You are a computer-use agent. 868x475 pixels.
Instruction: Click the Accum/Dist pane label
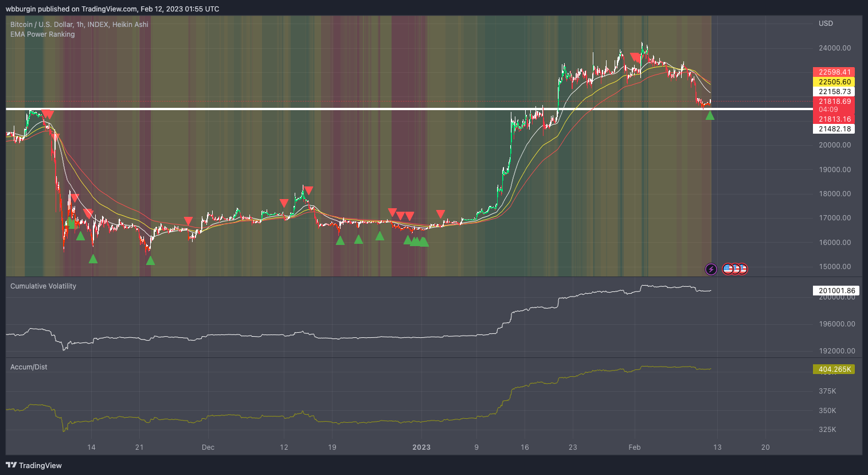[x=29, y=367]
